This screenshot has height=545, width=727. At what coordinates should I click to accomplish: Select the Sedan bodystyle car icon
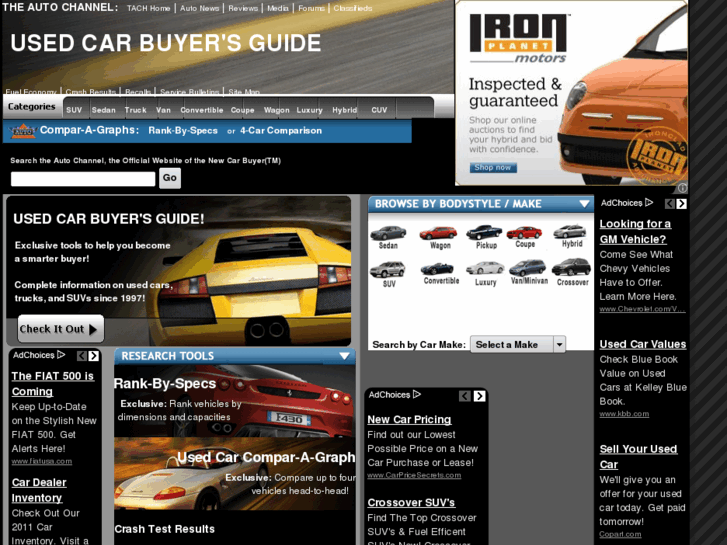coord(388,233)
